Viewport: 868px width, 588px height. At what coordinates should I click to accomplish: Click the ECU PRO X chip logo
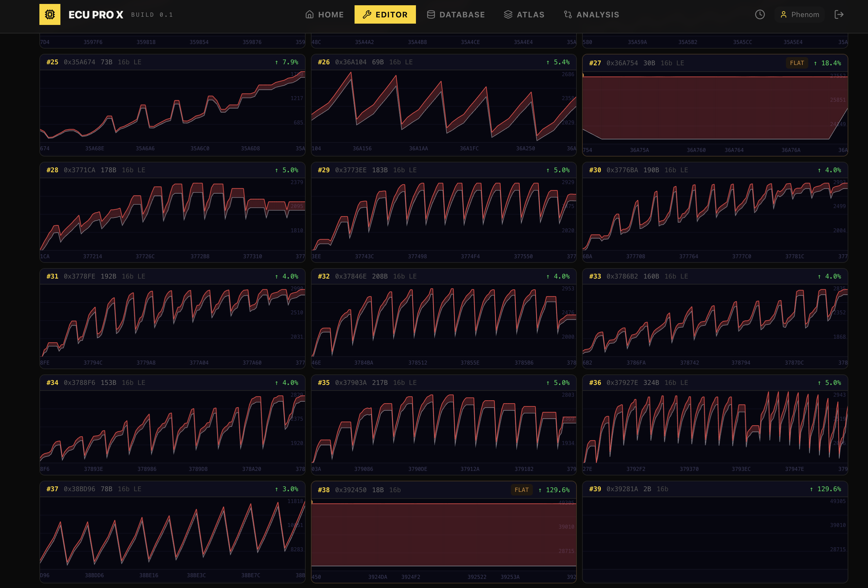[x=50, y=14]
